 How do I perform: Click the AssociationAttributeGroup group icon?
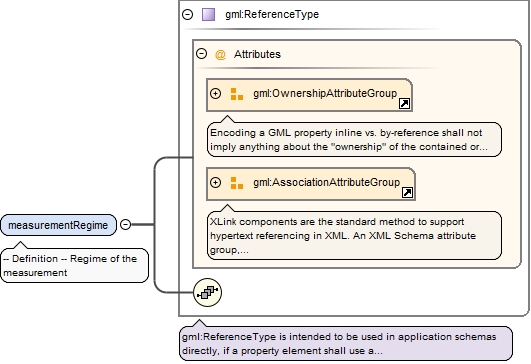pyautogui.click(x=237, y=183)
